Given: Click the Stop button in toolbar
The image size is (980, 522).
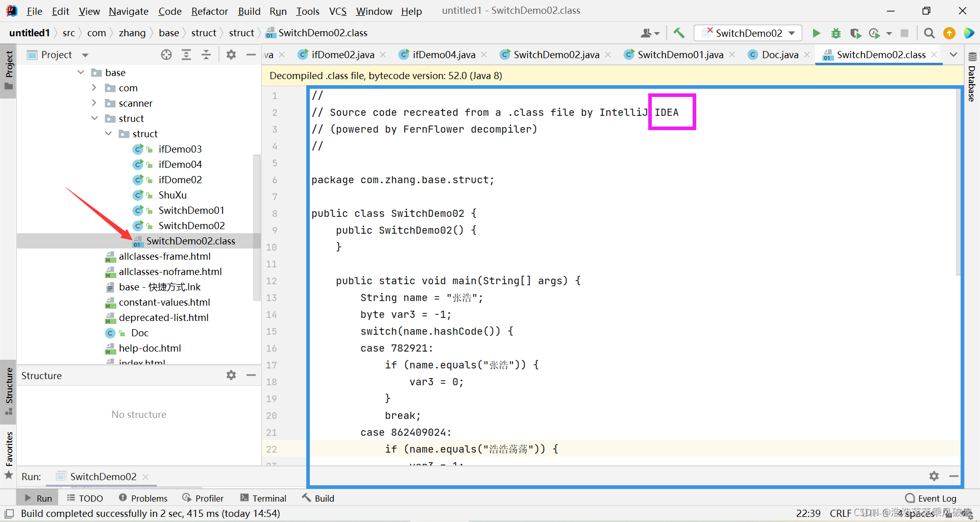Looking at the screenshot, I should (904, 33).
